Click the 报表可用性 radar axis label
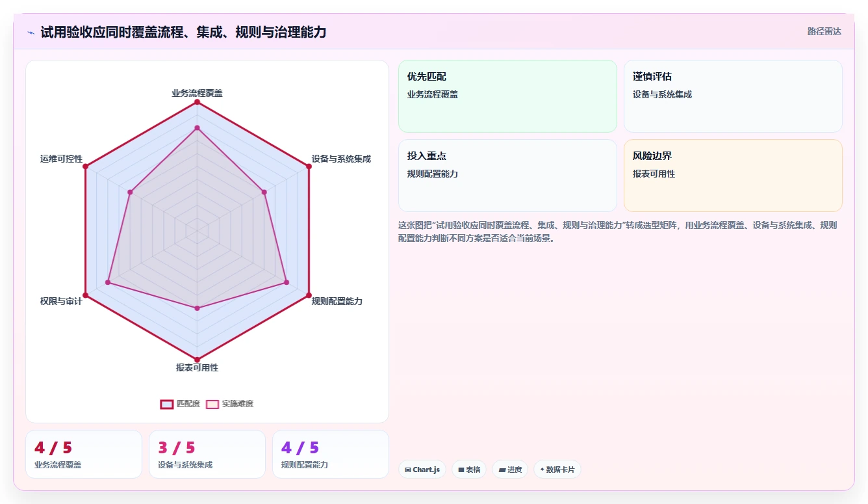This screenshot has width=868, height=504. (197, 367)
